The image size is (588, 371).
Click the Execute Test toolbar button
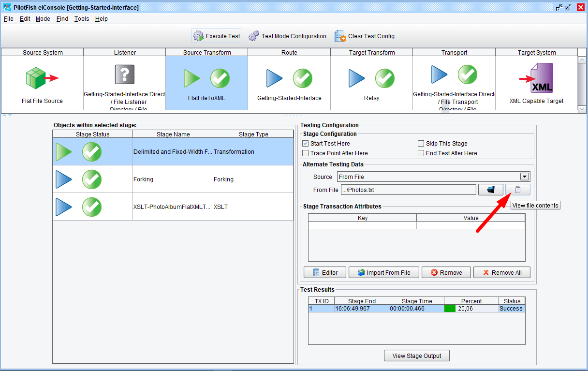click(216, 36)
